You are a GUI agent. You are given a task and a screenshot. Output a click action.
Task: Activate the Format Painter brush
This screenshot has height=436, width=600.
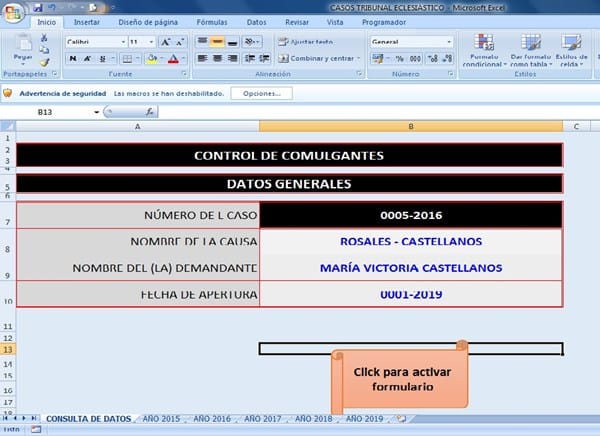[x=44, y=62]
